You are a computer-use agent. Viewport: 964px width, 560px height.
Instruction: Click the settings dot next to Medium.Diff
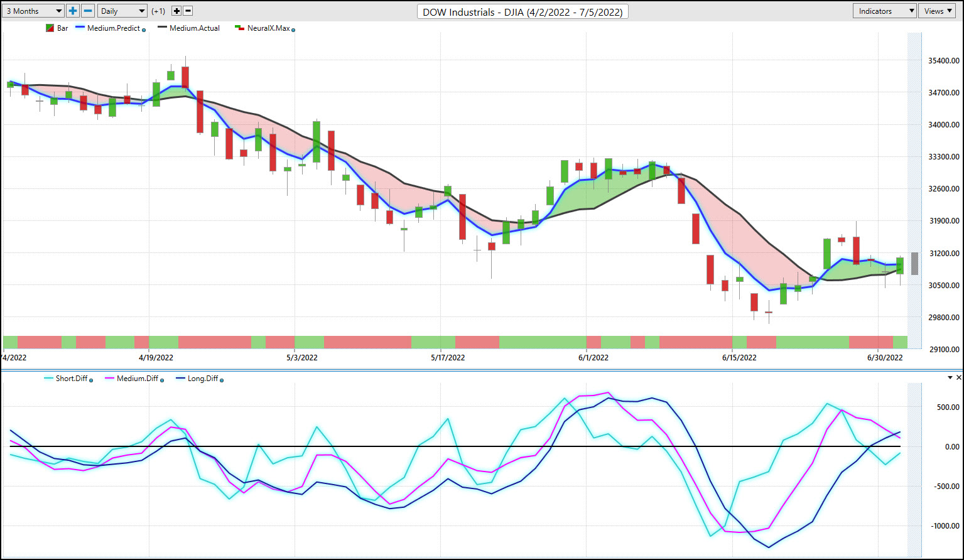pyautogui.click(x=162, y=380)
